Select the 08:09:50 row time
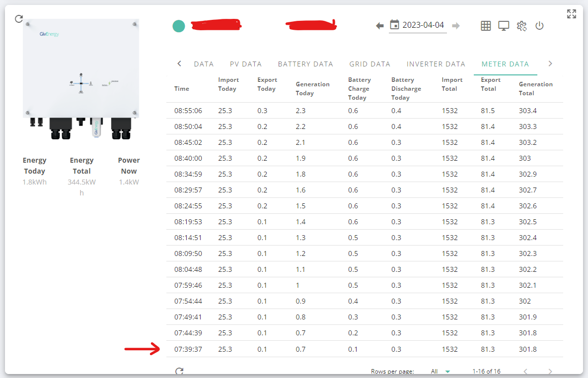The image size is (588, 378). pos(188,253)
